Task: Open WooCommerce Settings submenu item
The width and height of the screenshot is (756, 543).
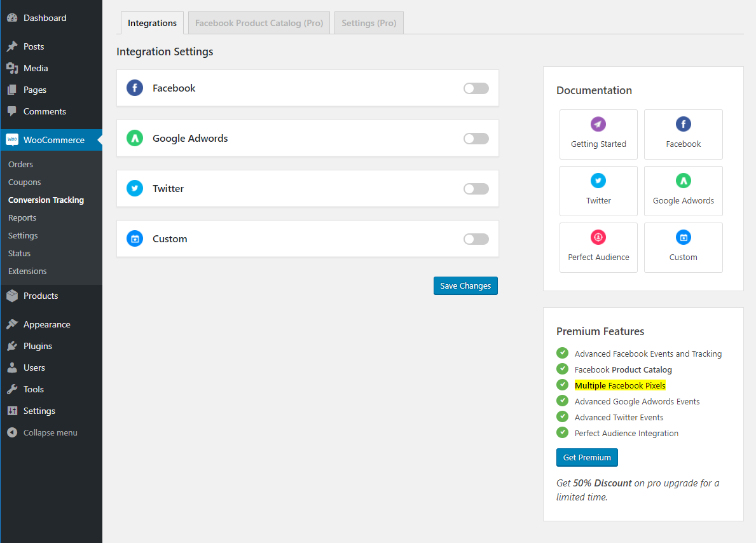Action: pyautogui.click(x=23, y=236)
